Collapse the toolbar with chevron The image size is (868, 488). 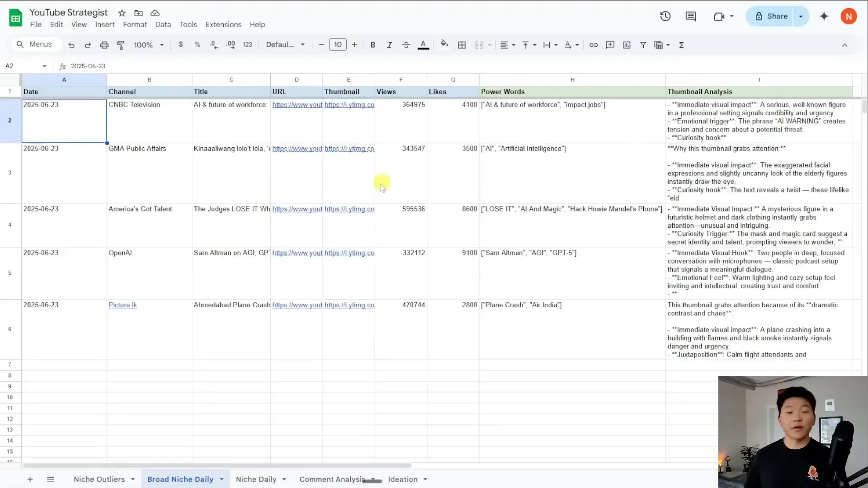tap(844, 45)
